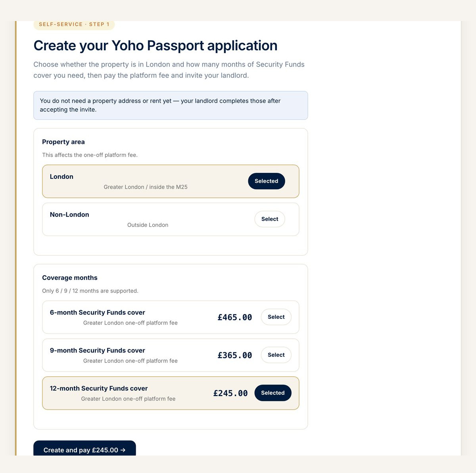
Task: Click the blue property address info banner
Action: (171, 105)
